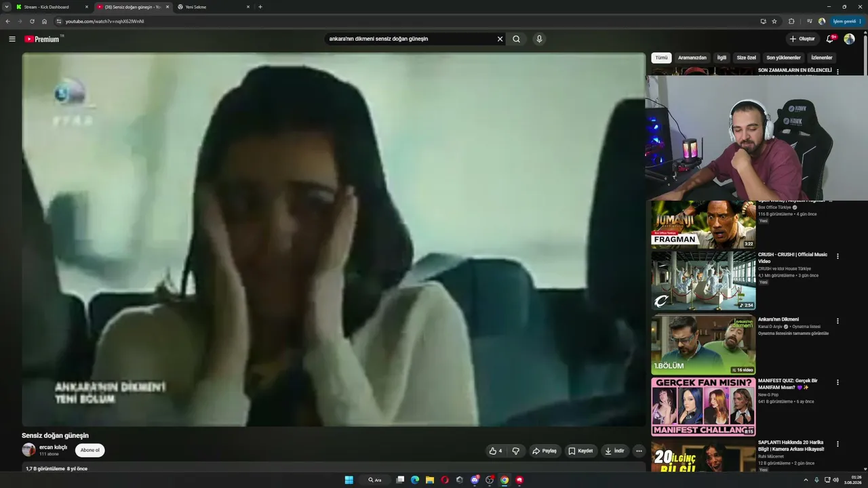This screenshot has height=488, width=868.
Task: Select the Size özel filter chip
Action: [746, 58]
